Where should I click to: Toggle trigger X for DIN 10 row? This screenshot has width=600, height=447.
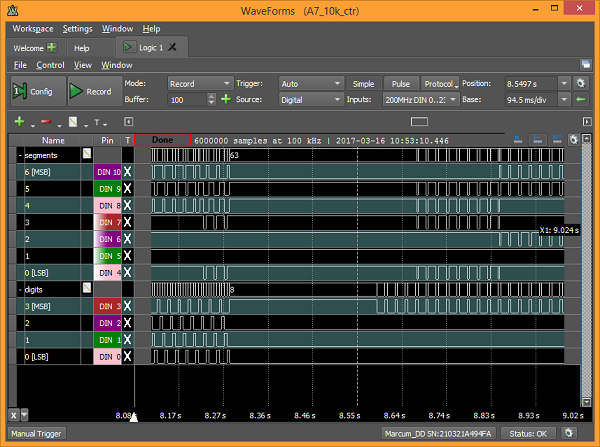(127, 172)
